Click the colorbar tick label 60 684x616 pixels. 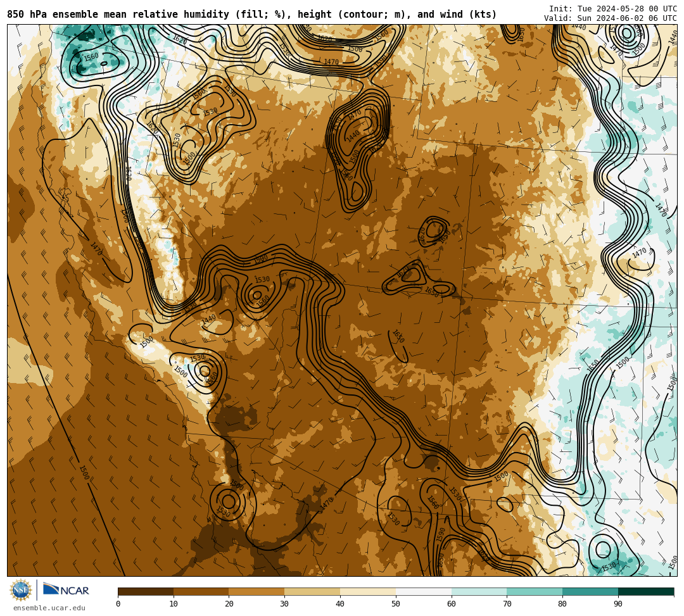coord(452,604)
